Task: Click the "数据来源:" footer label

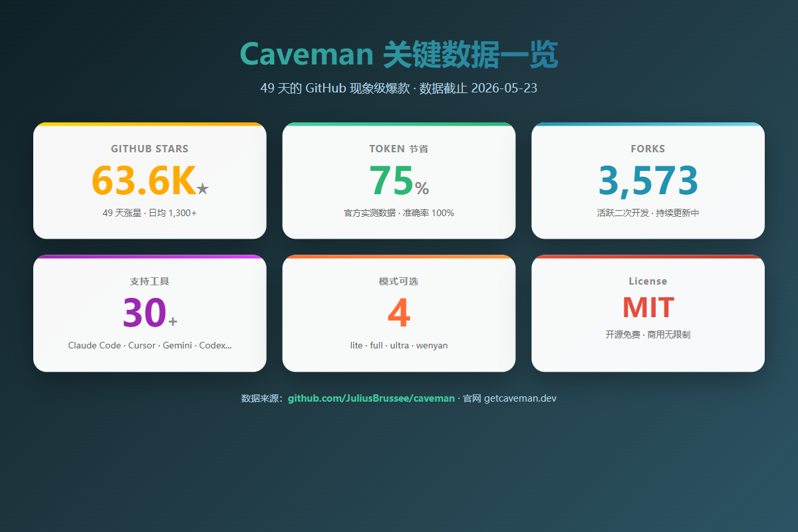Action: point(263,398)
